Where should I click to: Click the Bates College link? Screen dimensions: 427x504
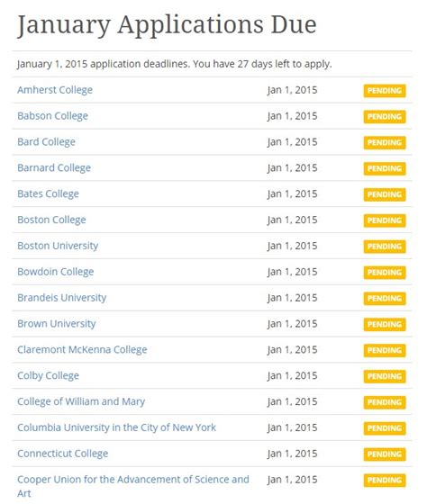(x=48, y=194)
